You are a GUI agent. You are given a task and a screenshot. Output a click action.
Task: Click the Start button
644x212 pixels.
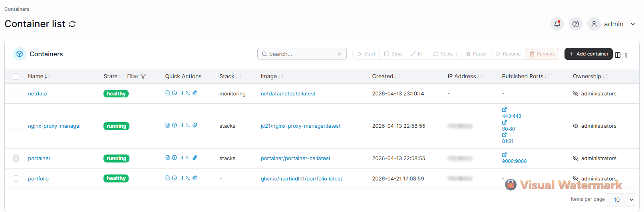click(x=366, y=54)
